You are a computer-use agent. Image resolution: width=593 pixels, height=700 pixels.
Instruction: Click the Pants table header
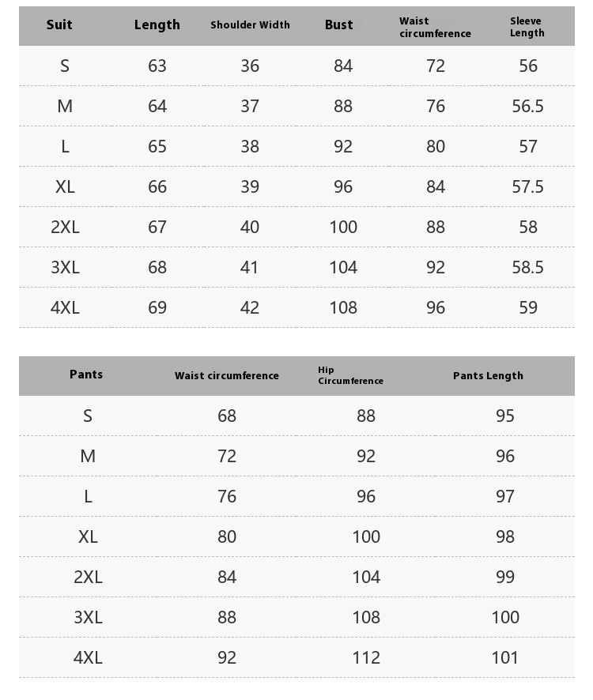pyautogui.click(x=86, y=374)
